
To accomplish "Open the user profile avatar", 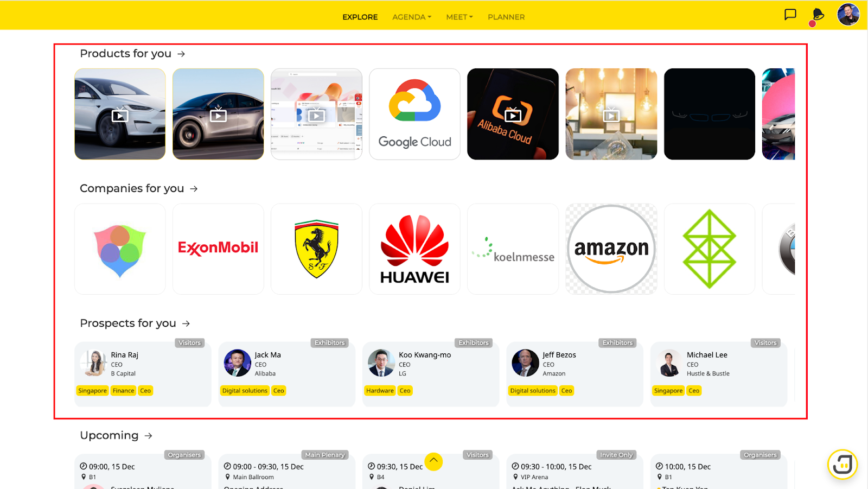I will click(848, 15).
